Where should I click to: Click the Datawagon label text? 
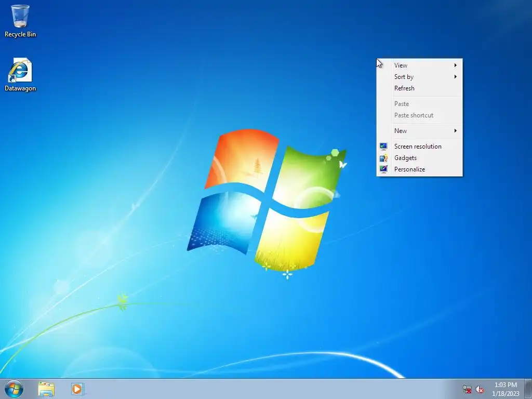[20, 88]
